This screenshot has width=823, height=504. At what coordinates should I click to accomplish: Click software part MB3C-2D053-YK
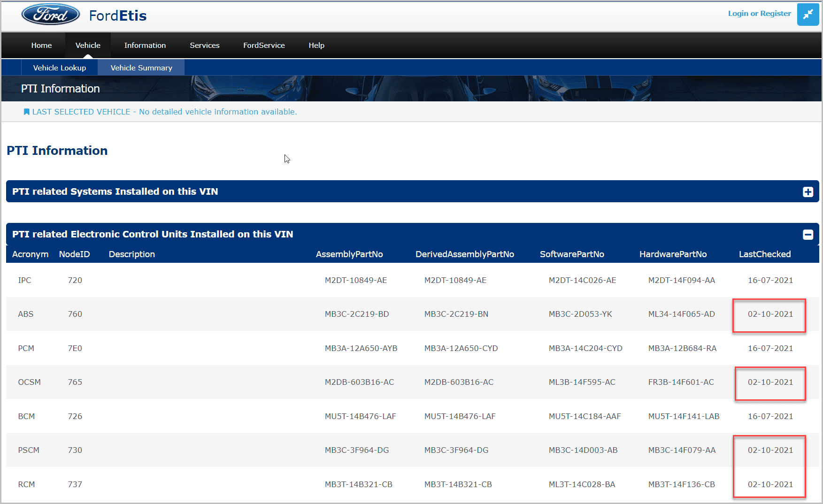point(580,314)
